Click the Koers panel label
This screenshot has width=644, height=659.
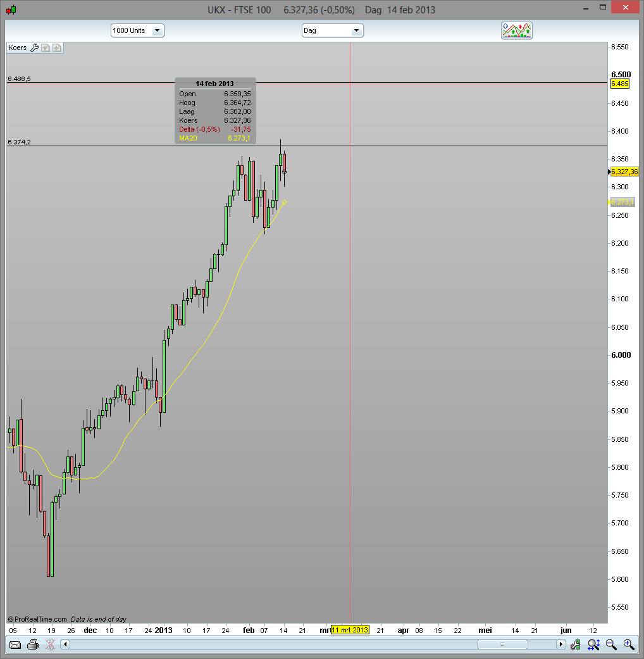tap(18, 47)
